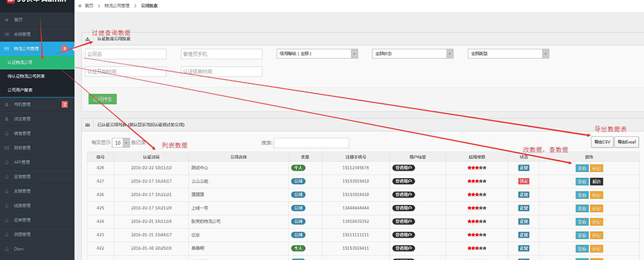Click the grid icon on the company list header
The height and width of the screenshot is (260, 644).
point(87,124)
